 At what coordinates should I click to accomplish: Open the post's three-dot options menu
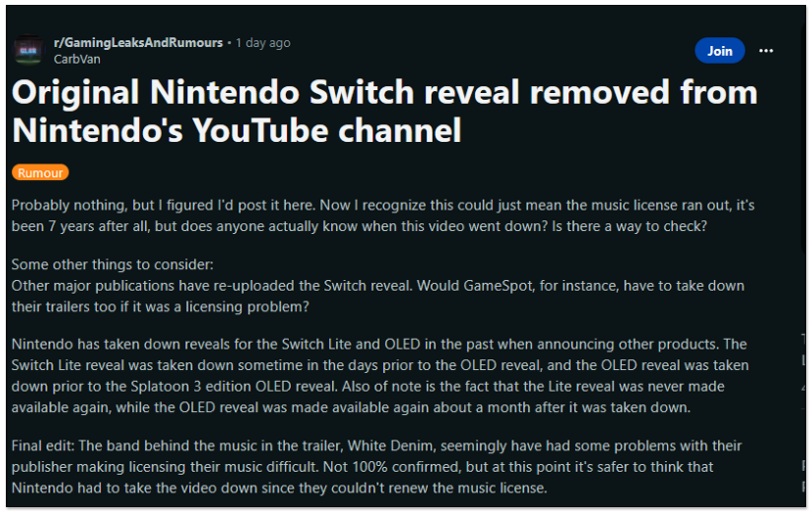pyautogui.click(x=766, y=51)
